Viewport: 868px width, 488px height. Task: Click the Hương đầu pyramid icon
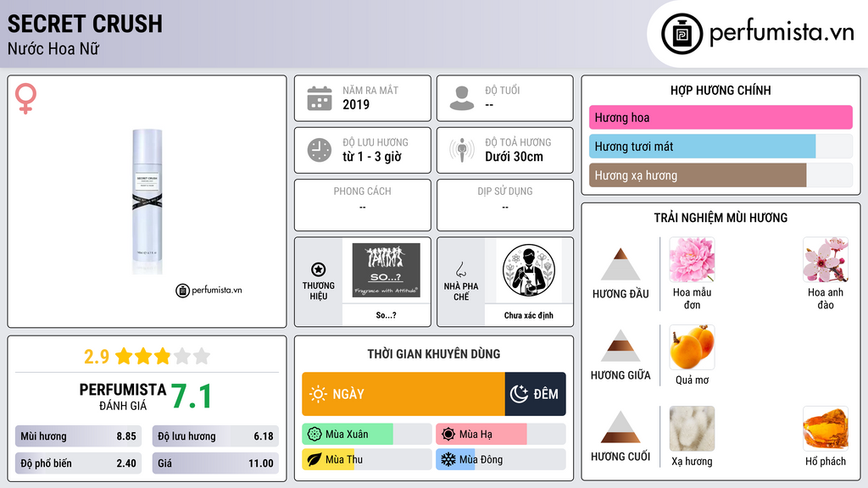[620, 264]
